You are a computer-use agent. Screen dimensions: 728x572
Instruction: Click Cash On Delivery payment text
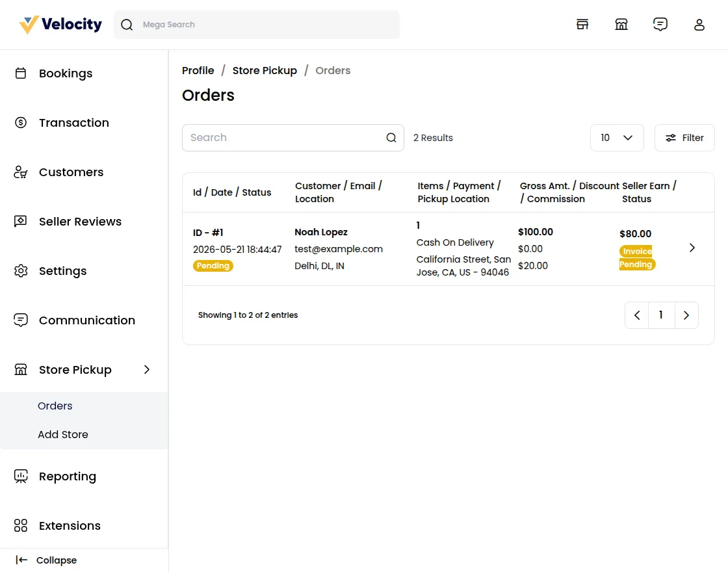click(x=455, y=242)
